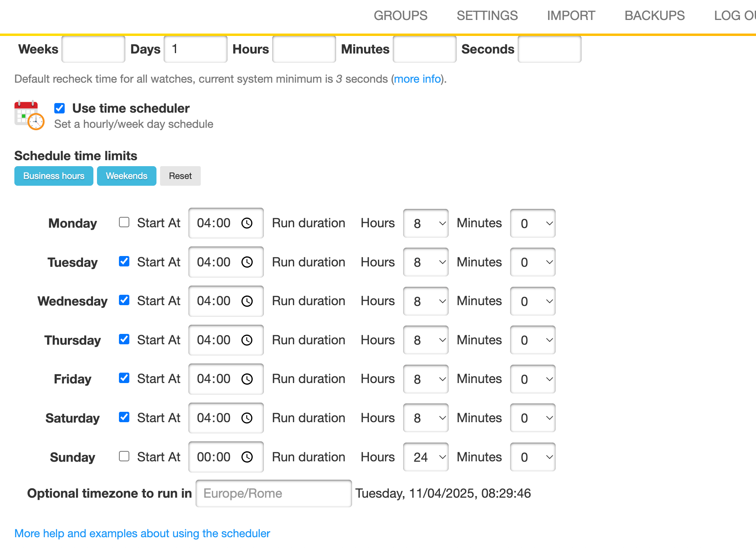Click Wednesday's start time clock icon

point(247,301)
